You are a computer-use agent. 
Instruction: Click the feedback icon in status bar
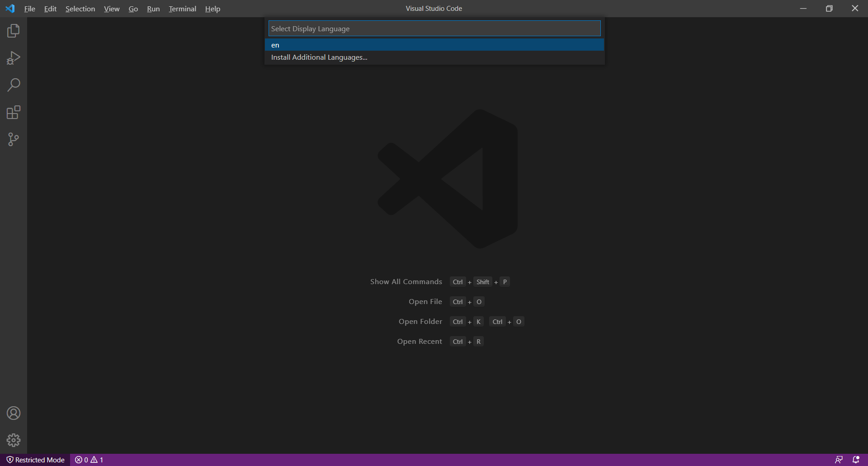[839, 460]
